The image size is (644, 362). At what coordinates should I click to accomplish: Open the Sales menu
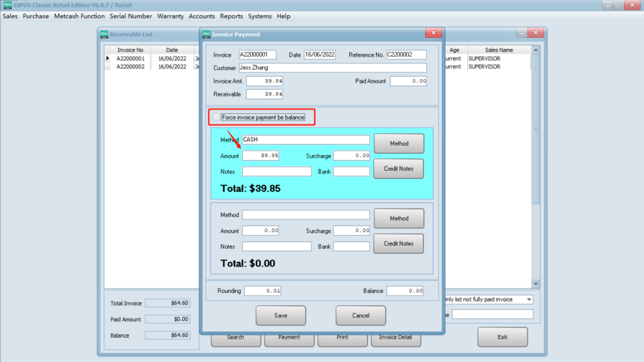pyautogui.click(x=10, y=16)
